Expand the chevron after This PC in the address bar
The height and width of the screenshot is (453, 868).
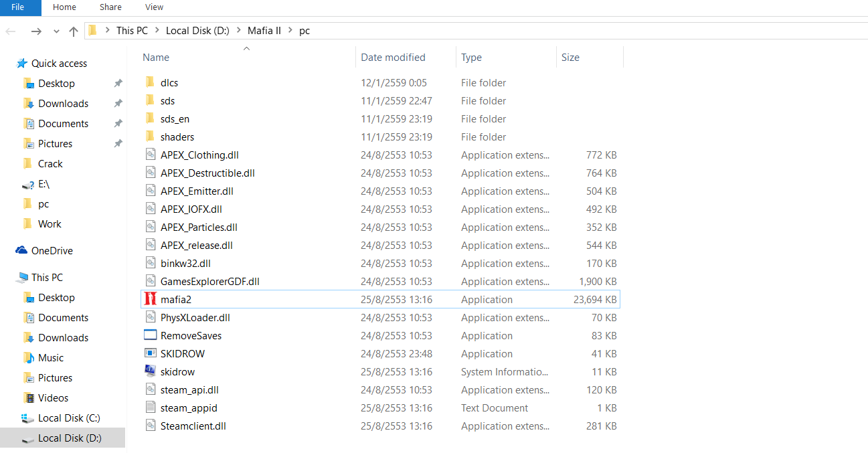(x=157, y=31)
